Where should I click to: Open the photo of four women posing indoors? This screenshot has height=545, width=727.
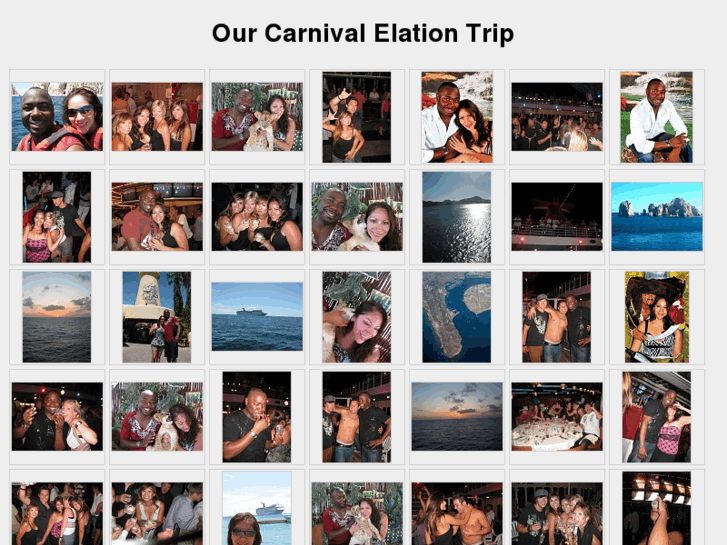[157, 117]
